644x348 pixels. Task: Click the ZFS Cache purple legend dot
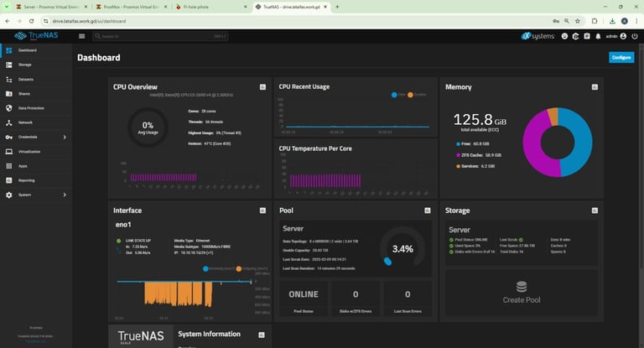(458, 155)
